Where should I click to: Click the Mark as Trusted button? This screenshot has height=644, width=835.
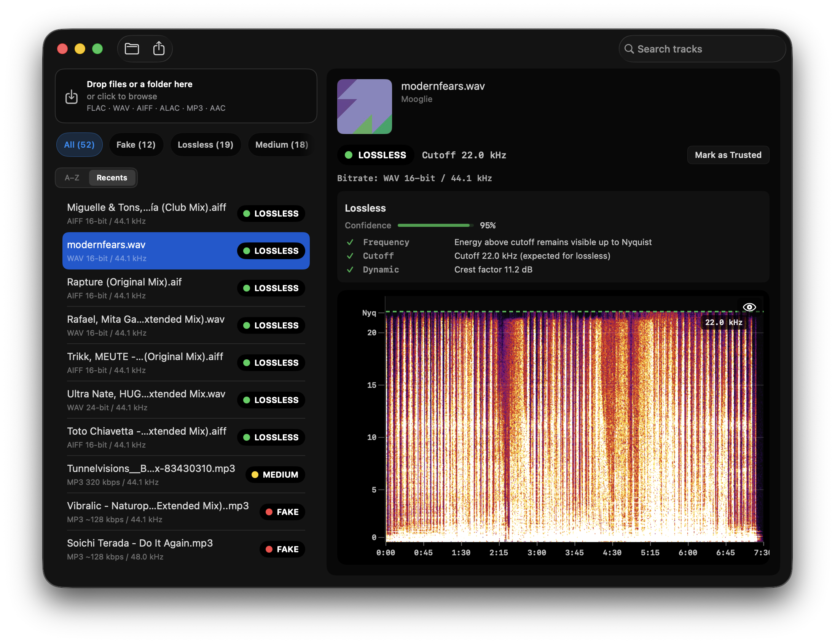[728, 155]
